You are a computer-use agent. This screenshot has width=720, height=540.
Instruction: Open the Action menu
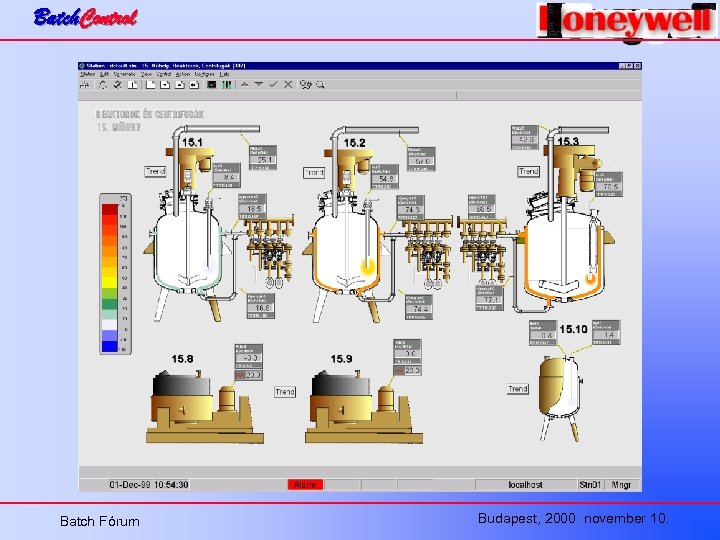tap(183, 74)
